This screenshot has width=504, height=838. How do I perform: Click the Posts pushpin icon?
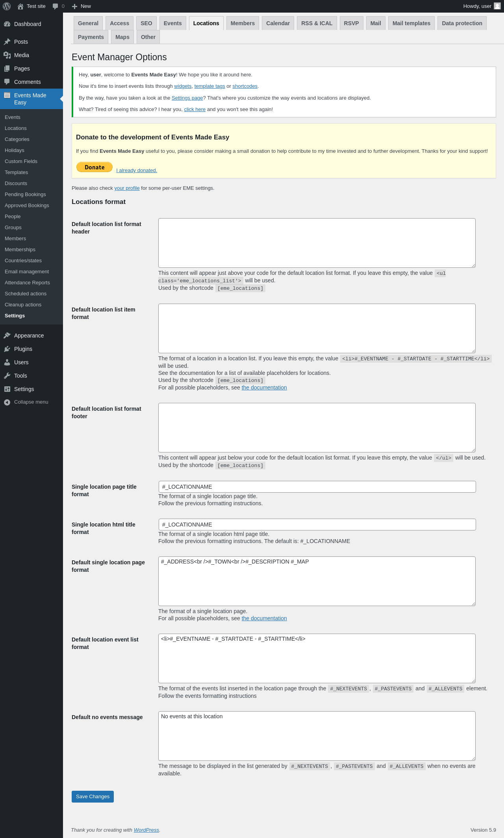coord(7,42)
